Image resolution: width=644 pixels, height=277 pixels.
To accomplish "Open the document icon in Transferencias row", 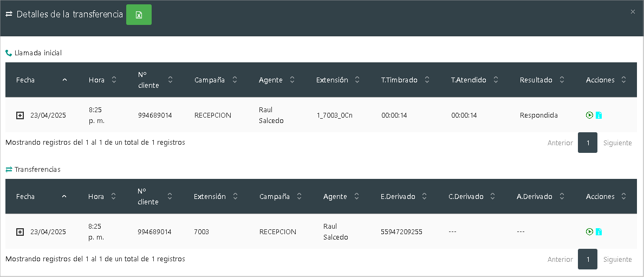I will tap(599, 232).
